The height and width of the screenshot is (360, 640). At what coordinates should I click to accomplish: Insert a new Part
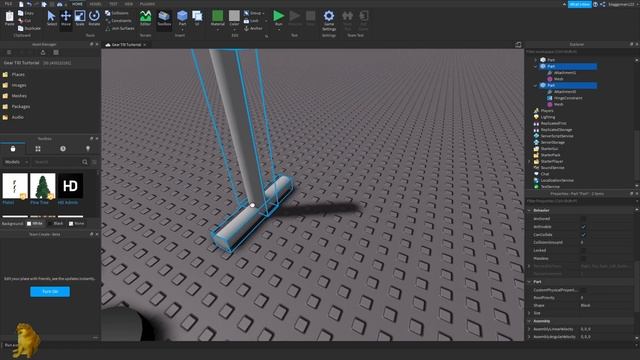tap(182, 19)
